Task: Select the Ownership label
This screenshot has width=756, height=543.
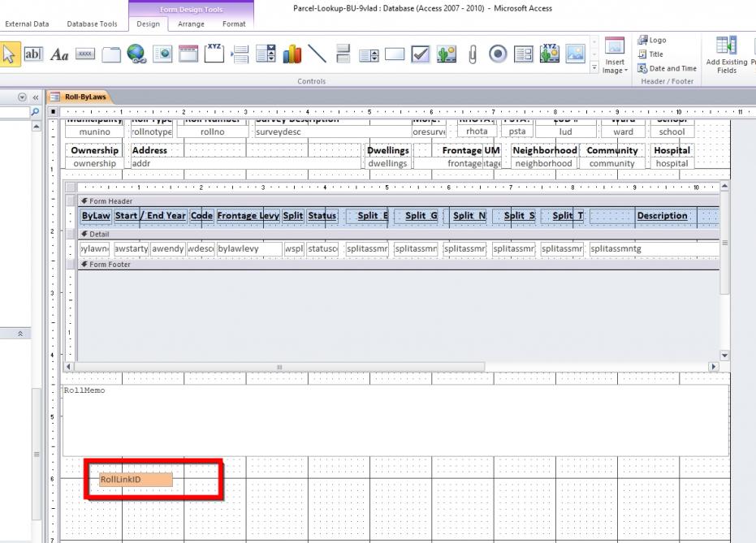Action: [x=94, y=150]
